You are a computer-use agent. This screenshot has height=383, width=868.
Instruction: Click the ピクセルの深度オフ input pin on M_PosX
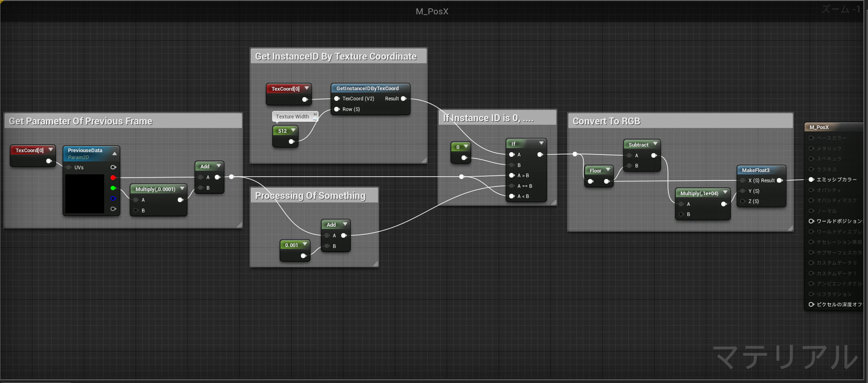pos(812,304)
